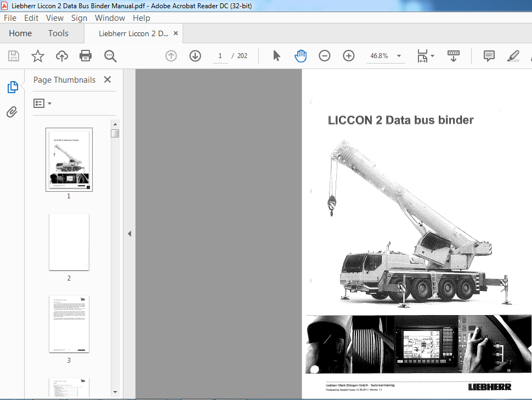Click the scrolling mode toolbar icon

click(453, 56)
